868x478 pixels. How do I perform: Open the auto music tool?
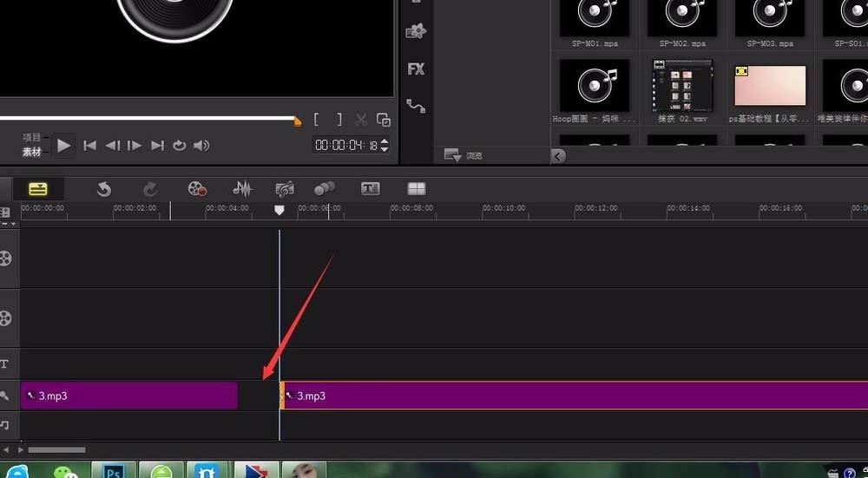pos(284,189)
